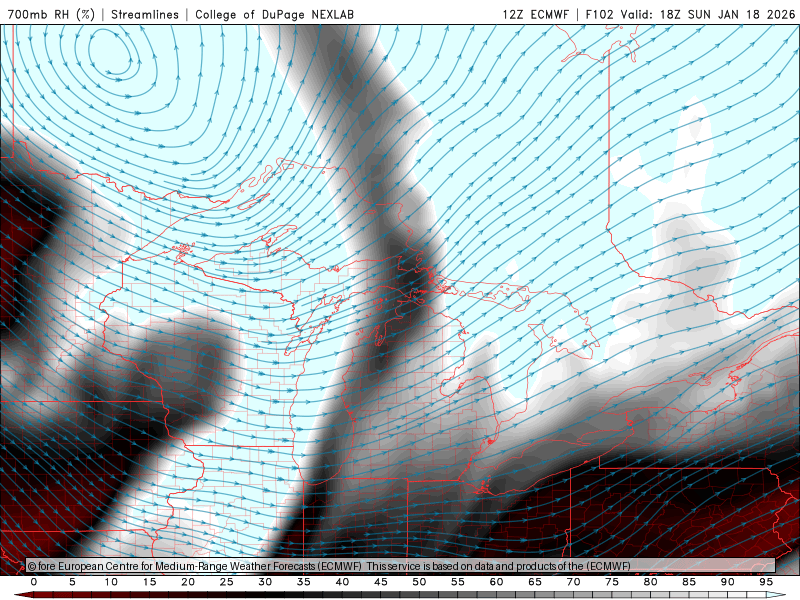Image resolution: width=800 pixels, height=600 pixels.
Task: Click "College of DuPage NEXLAB" header text
Action: pyautogui.click(x=274, y=14)
